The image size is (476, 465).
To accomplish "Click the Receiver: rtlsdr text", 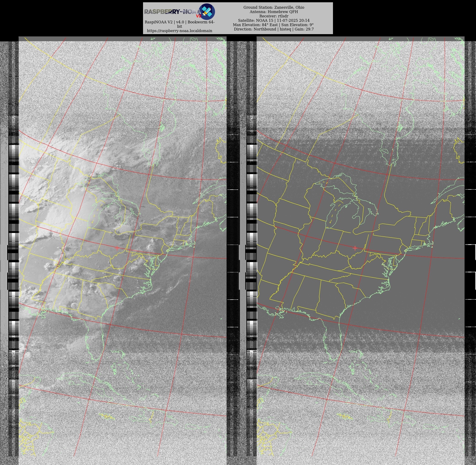I will (x=273, y=16).
